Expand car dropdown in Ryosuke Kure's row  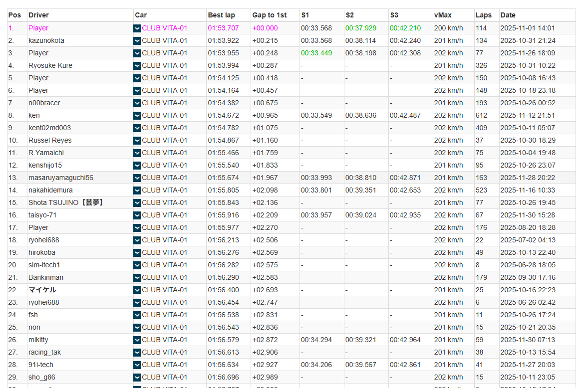137,66
